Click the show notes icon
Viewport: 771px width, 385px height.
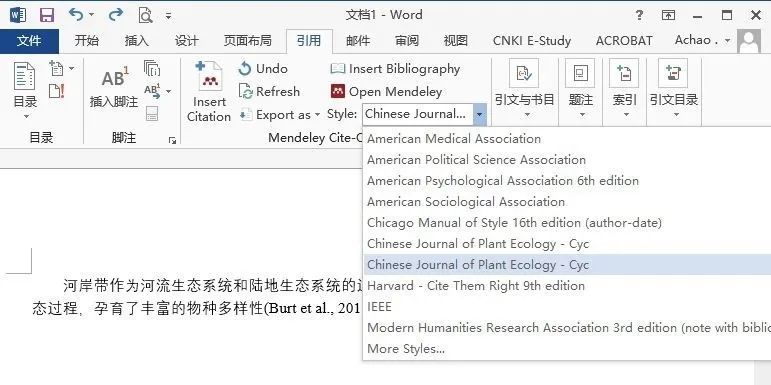pos(152,114)
